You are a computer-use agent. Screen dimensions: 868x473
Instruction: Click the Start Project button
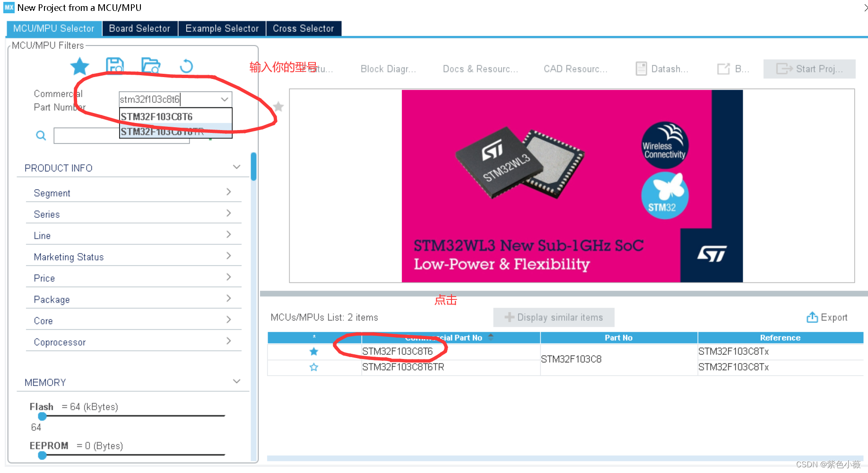click(809, 69)
